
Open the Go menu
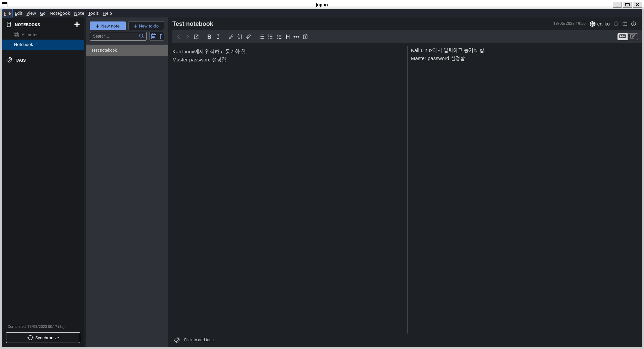tap(43, 13)
